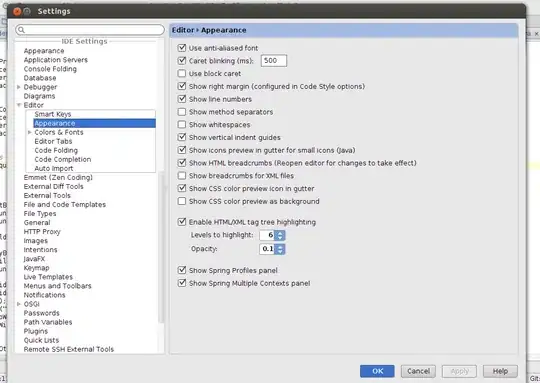
Task: Increase Levels to highlight spinner value
Action: pyautogui.click(x=280, y=233)
